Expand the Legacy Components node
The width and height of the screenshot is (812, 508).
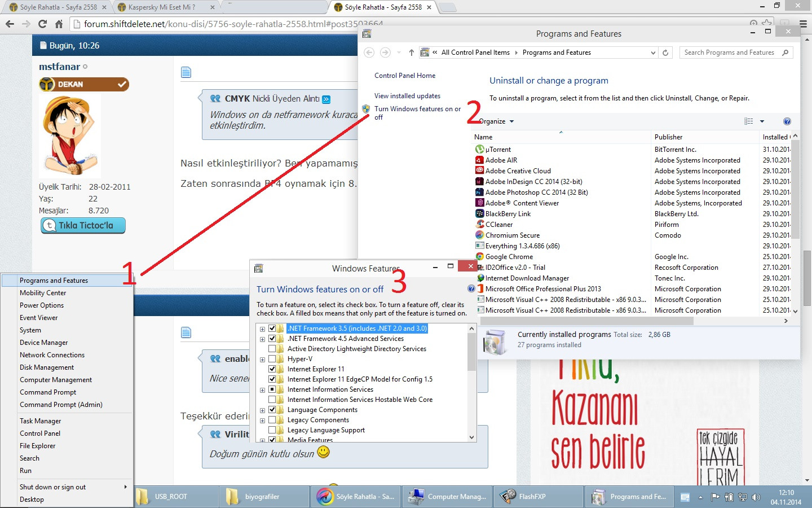pos(262,420)
